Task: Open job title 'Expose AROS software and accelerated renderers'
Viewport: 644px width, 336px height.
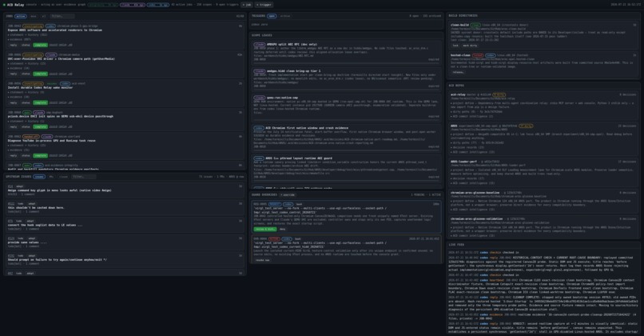Action: 54,30
